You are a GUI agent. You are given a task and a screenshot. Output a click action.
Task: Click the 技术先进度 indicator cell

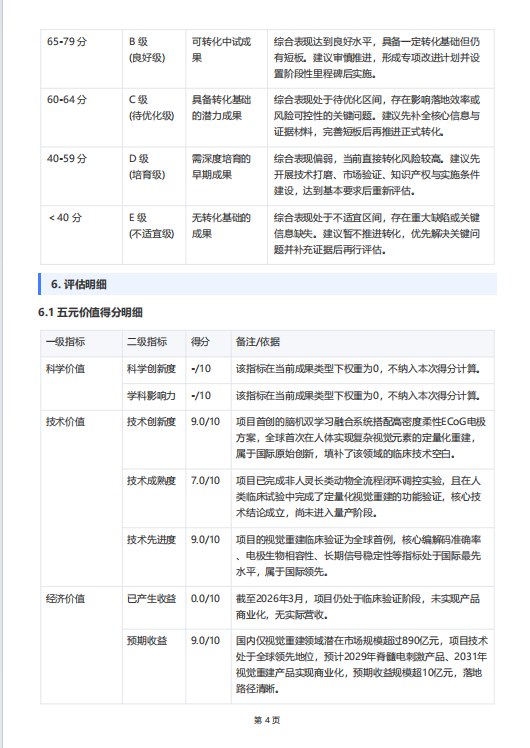pos(154,557)
